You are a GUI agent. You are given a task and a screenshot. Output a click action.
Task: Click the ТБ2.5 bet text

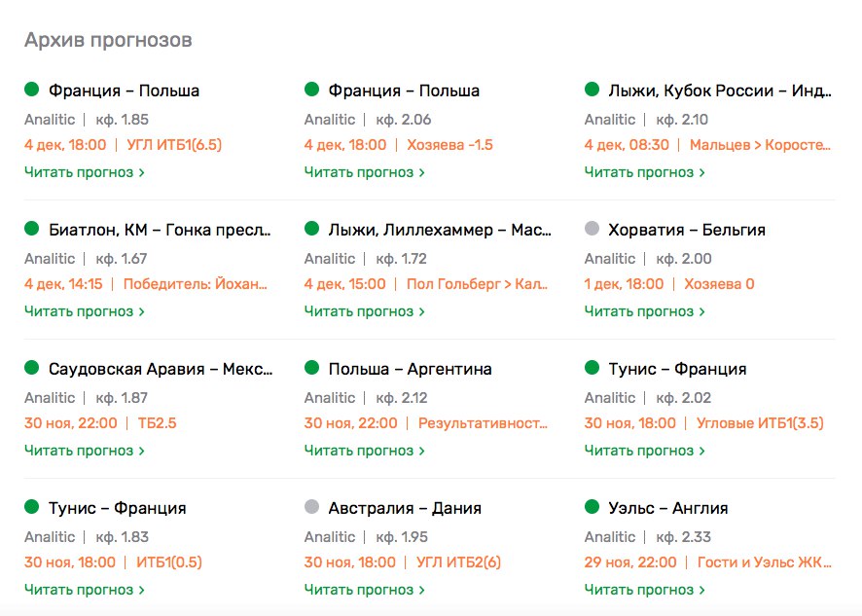click(x=157, y=423)
